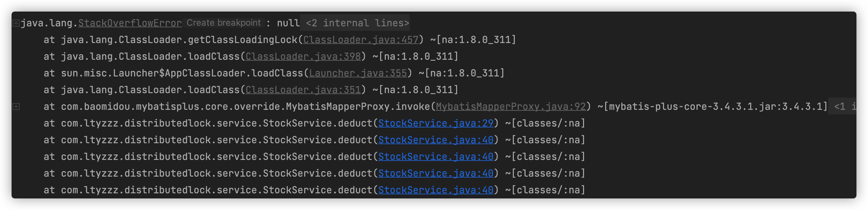Screen dimensions: 868x210
Task: Open the last StockService.java:40 link
Action: (x=435, y=190)
